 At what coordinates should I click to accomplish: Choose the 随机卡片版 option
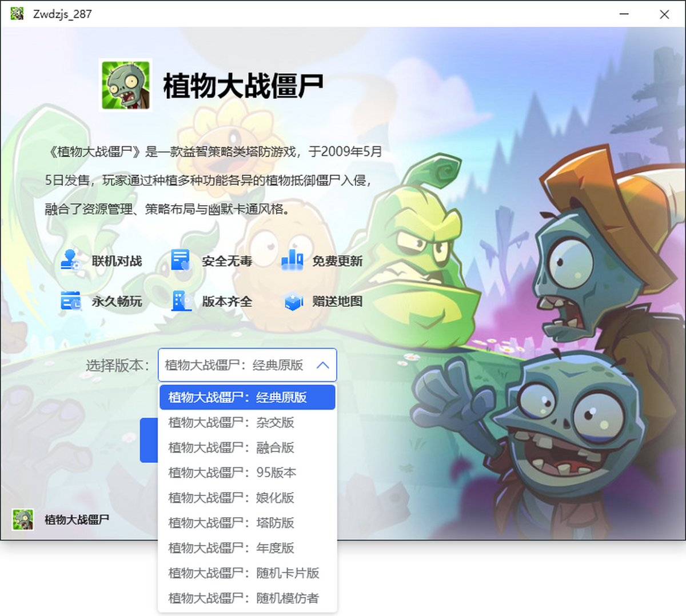point(247,573)
